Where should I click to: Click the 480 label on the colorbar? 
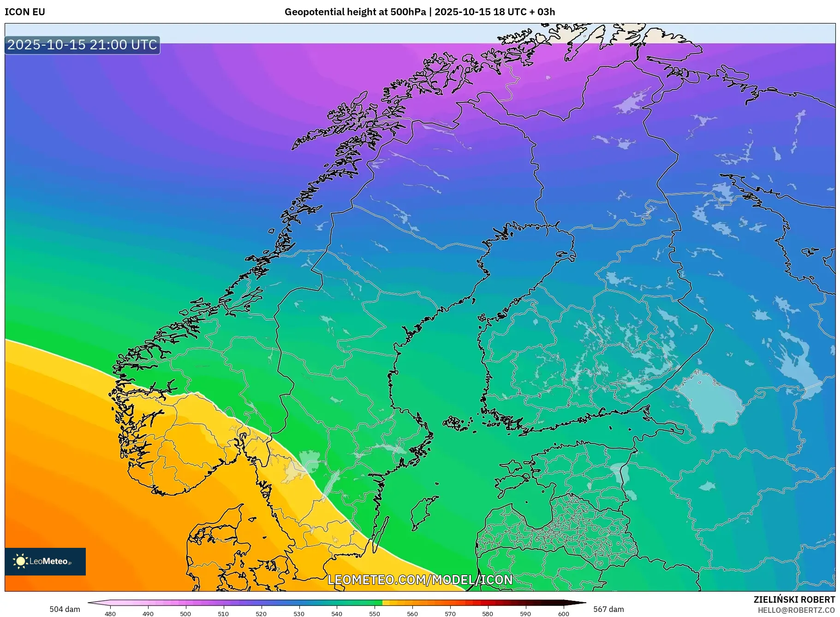[110, 613]
